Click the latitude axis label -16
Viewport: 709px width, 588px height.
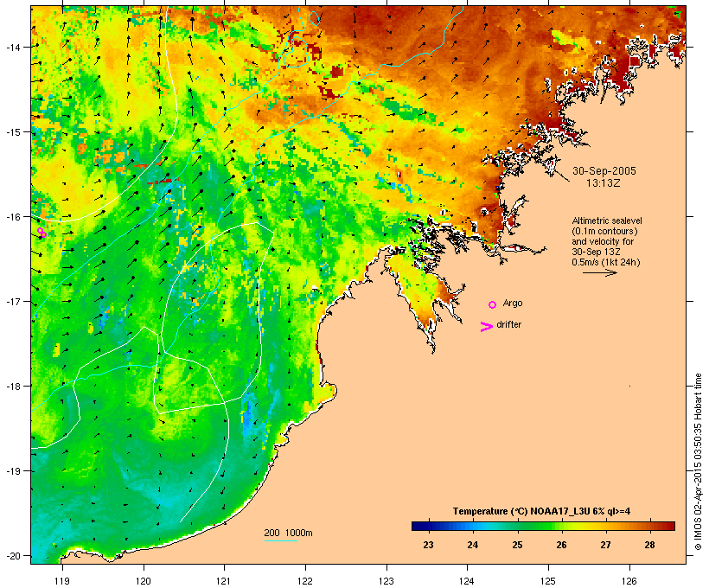[13, 217]
